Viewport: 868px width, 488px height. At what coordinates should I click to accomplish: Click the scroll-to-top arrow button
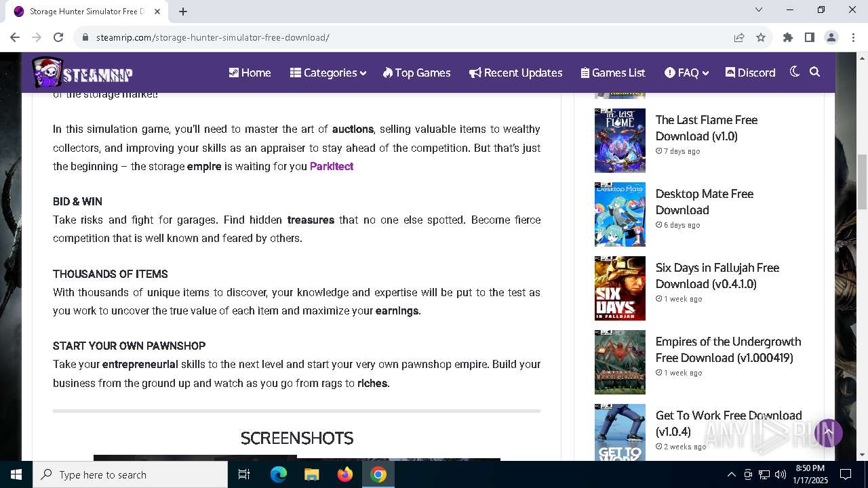coord(828,432)
